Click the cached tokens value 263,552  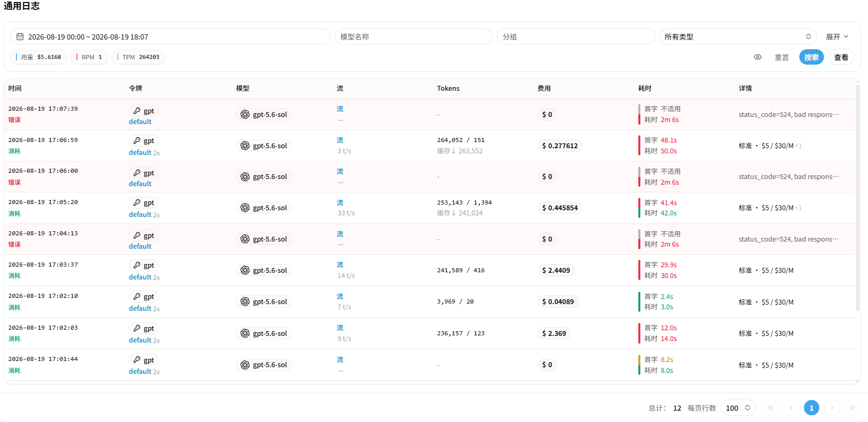pyautogui.click(x=470, y=151)
